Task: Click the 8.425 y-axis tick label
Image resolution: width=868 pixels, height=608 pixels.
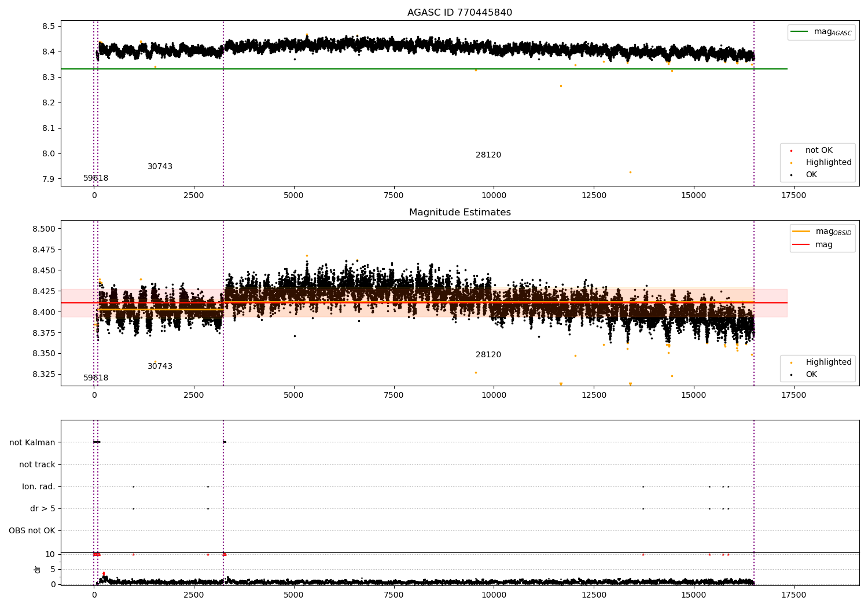Action: 44,292
